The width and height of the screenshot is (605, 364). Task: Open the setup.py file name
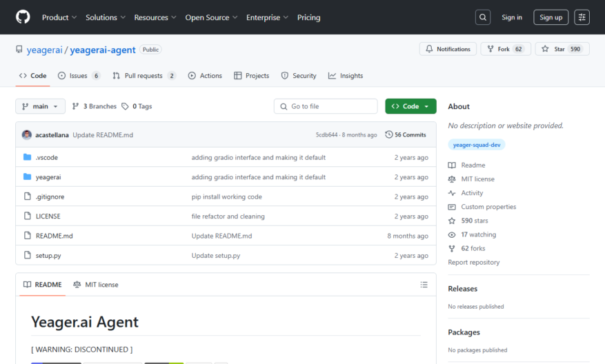(48, 255)
